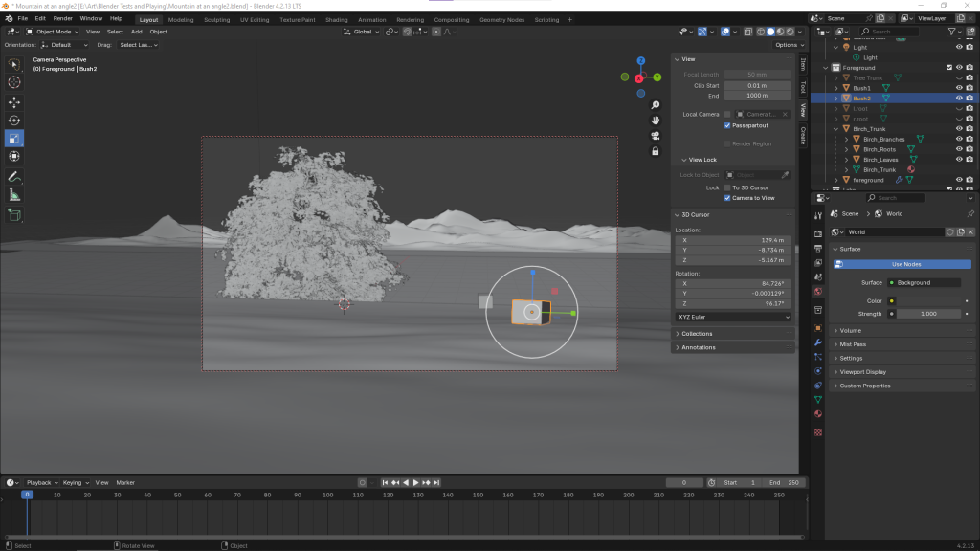The width and height of the screenshot is (980, 551).
Task: Open the Material properties tab
Action: pyautogui.click(x=818, y=414)
